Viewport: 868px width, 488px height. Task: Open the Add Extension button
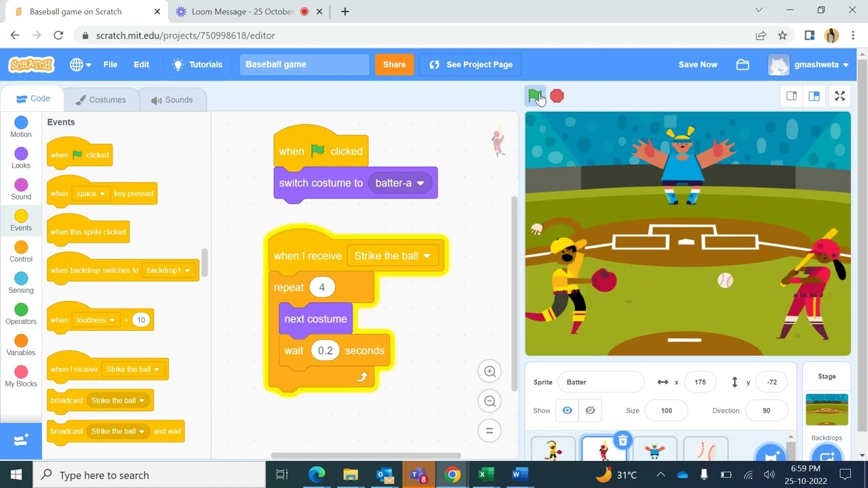(20, 441)
